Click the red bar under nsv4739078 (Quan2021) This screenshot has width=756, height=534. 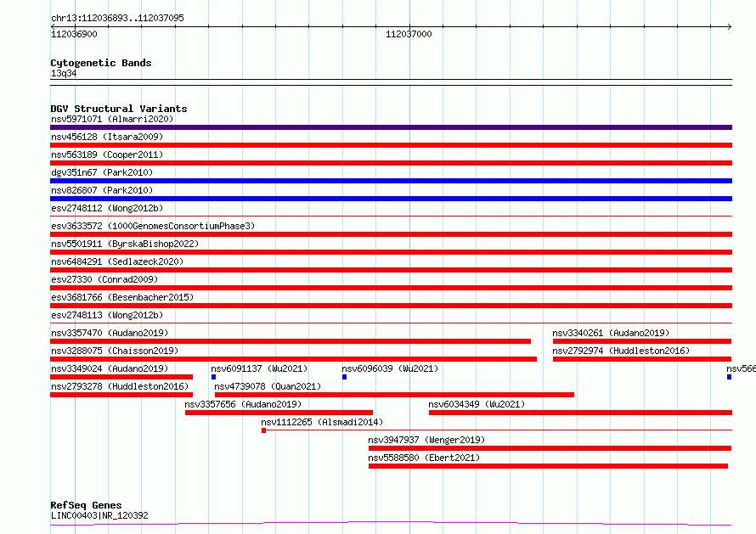coord(394,395)
